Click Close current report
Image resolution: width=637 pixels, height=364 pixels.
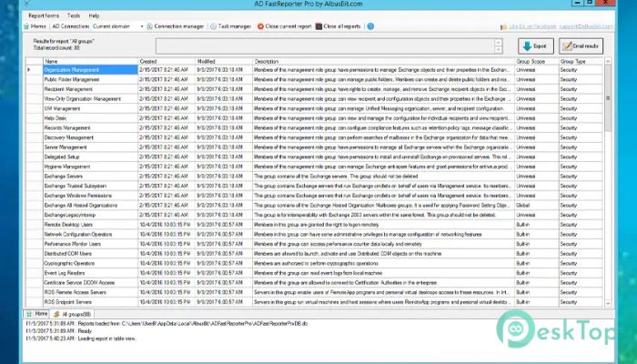(x=284, y=26)
